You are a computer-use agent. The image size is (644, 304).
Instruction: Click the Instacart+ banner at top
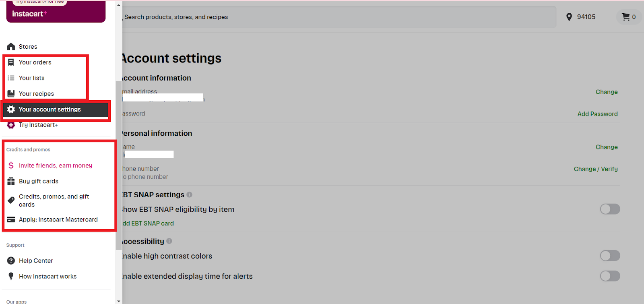56,11
